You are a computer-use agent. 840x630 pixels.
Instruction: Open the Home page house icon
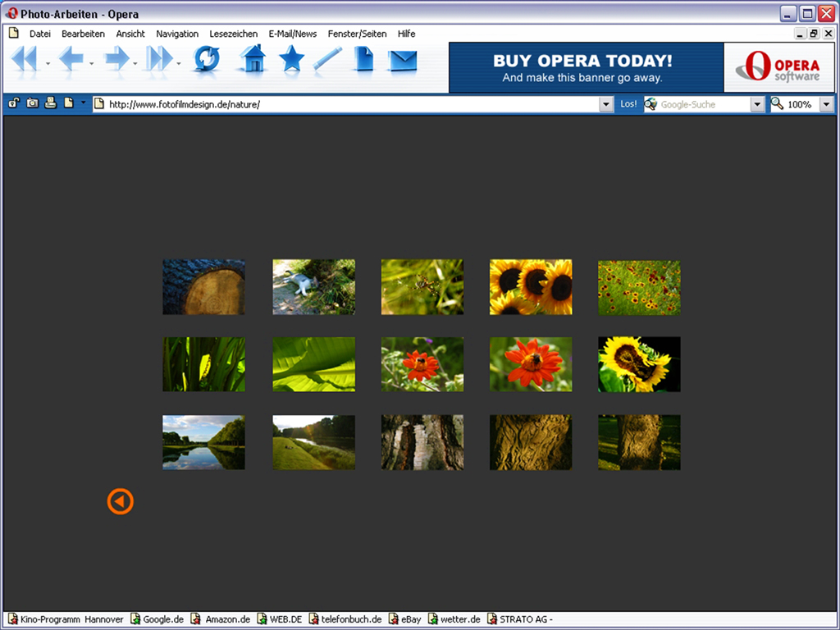point(253,58)
